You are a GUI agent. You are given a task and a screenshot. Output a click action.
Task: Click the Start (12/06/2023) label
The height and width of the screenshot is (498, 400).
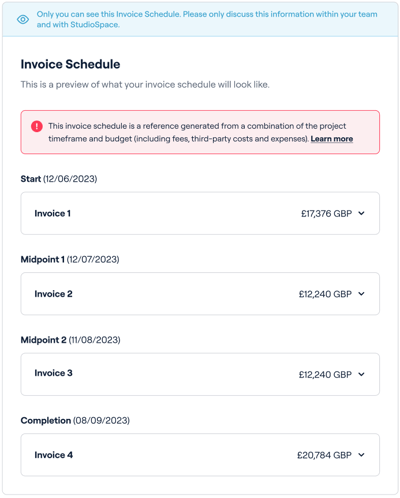[59, 179]
